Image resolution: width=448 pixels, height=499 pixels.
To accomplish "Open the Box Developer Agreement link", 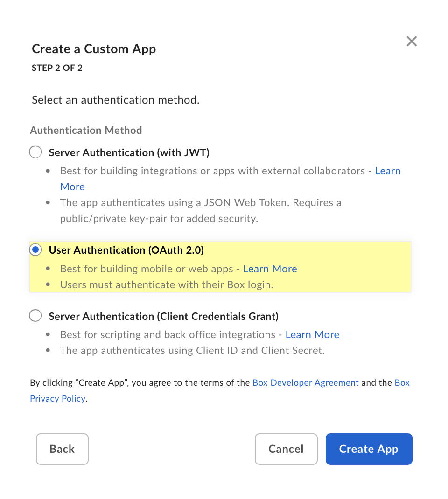I will (305, 383).
